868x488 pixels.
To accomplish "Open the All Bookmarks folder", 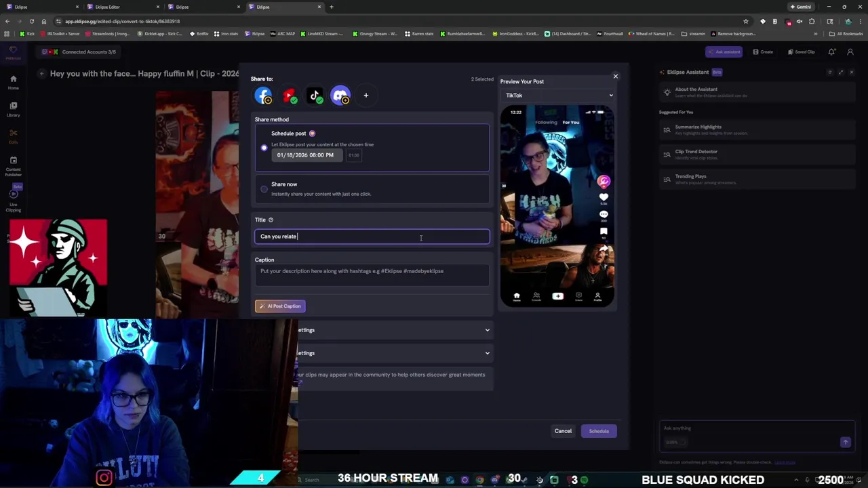I will [847, 33].
